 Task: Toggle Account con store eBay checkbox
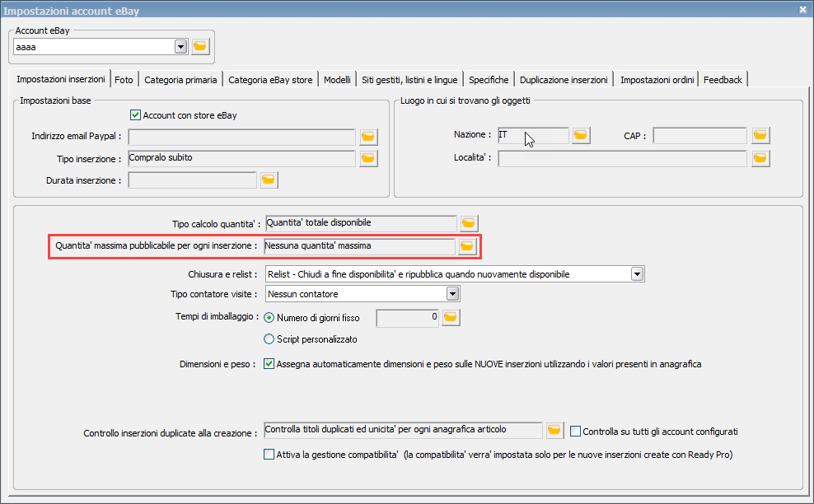[135, 114]
